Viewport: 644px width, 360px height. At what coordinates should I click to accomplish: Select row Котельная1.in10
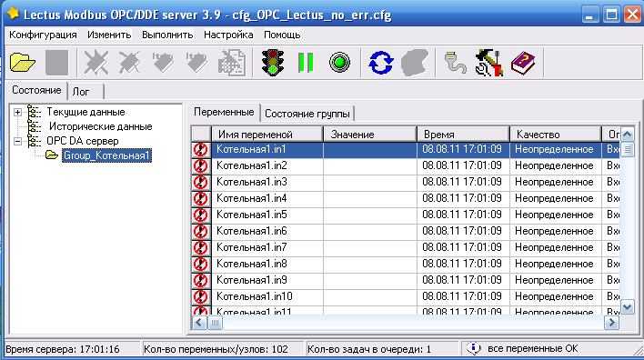click(406, 296)
